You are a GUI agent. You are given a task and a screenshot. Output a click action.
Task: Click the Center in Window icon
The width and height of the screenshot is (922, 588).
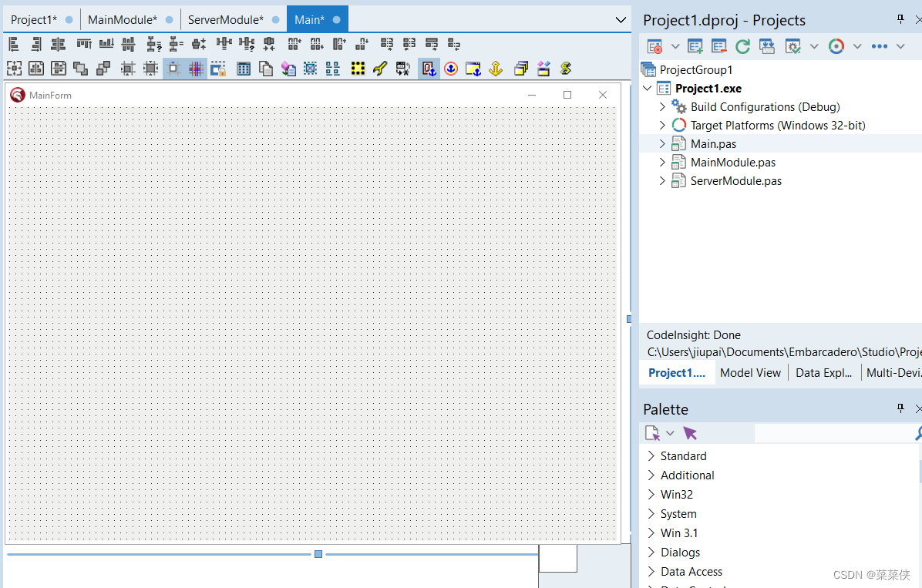pyautogui.click(x=14, y=69)
